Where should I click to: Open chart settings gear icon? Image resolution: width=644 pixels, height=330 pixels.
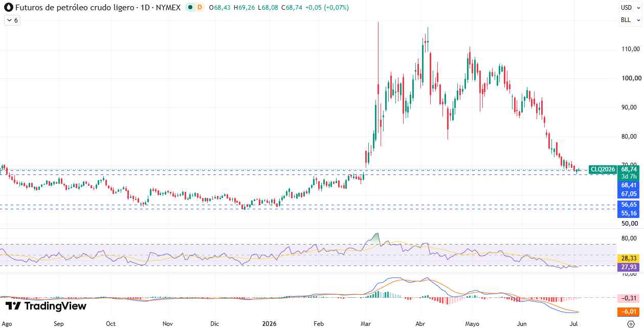631,324
